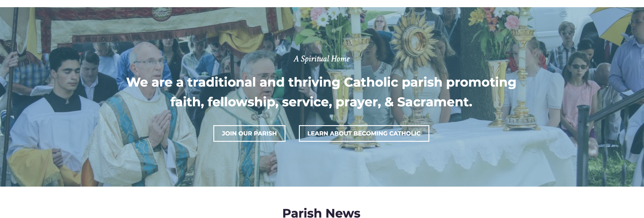Open Learn About Becoming Catholic

(x=364, y=133)
